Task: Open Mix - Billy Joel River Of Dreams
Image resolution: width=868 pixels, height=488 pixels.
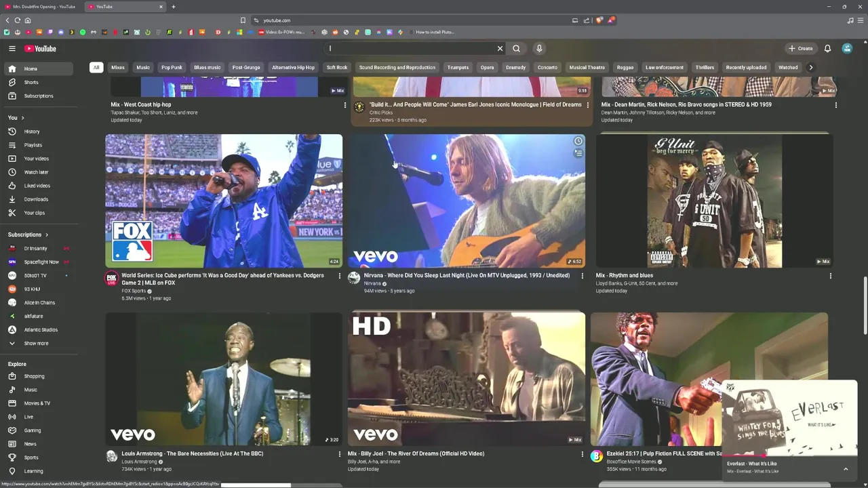Action: coord(416,453)
